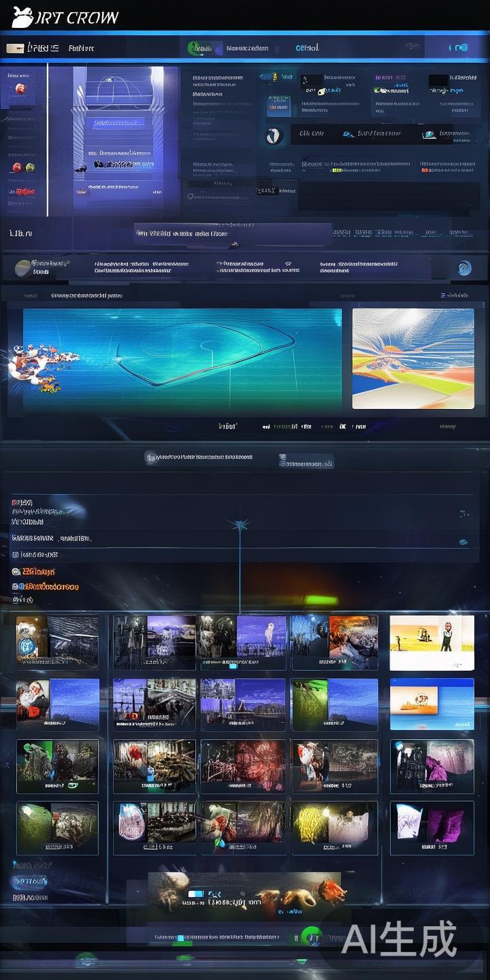Click the small blue icon on the second list row

463,542
